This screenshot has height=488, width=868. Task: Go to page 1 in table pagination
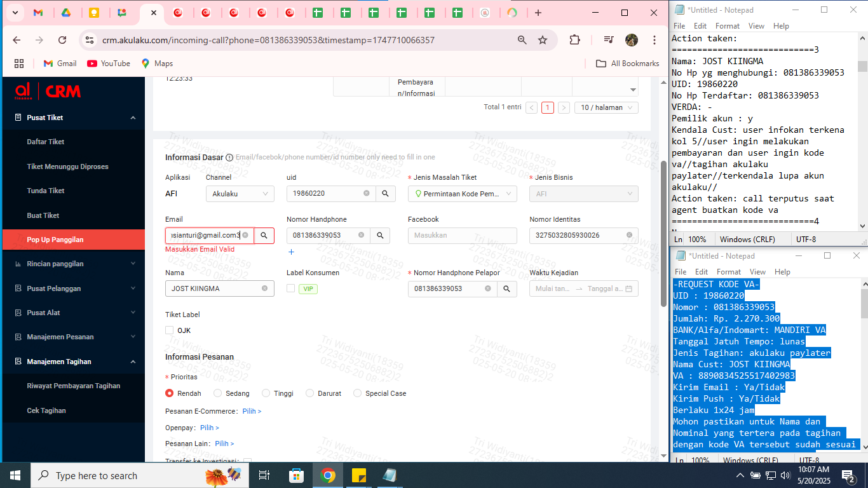click(548, 107)
